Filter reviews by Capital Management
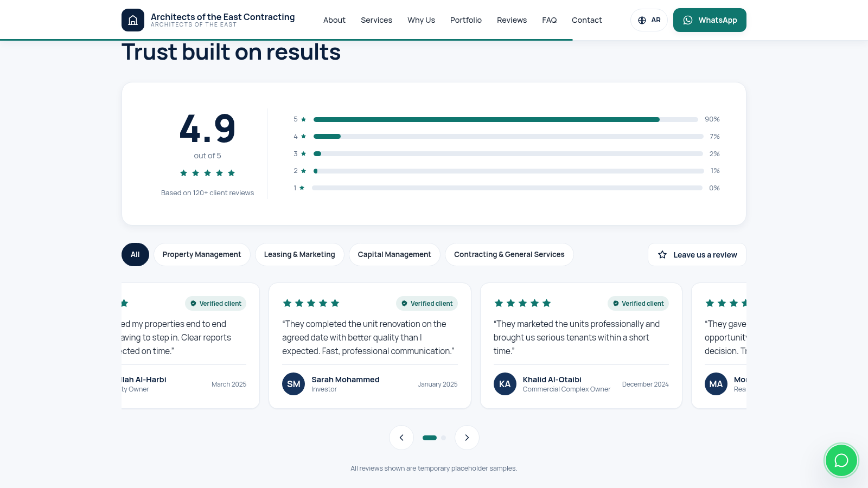 pos(394,255)
